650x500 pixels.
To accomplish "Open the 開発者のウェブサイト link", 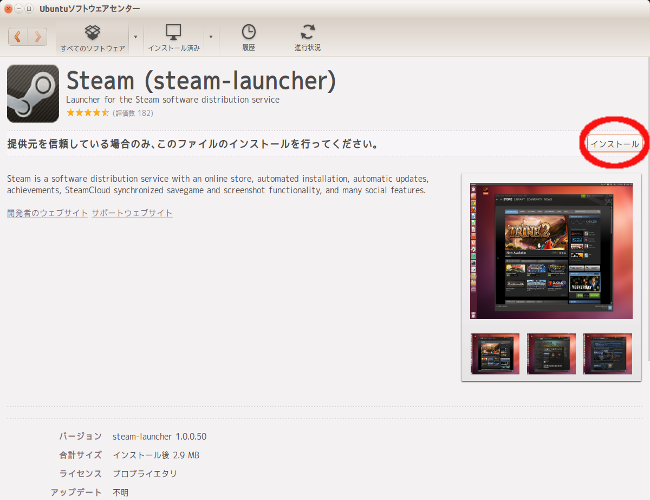I will tap(47, 213).
